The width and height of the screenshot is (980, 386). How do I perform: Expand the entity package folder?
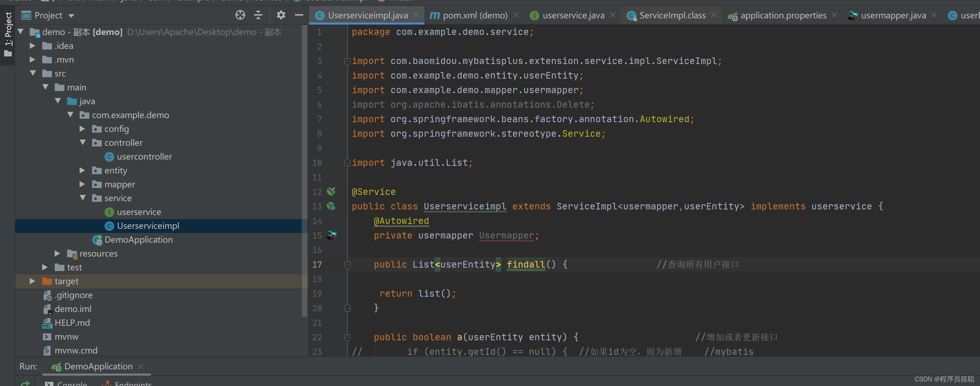(82, 170)
